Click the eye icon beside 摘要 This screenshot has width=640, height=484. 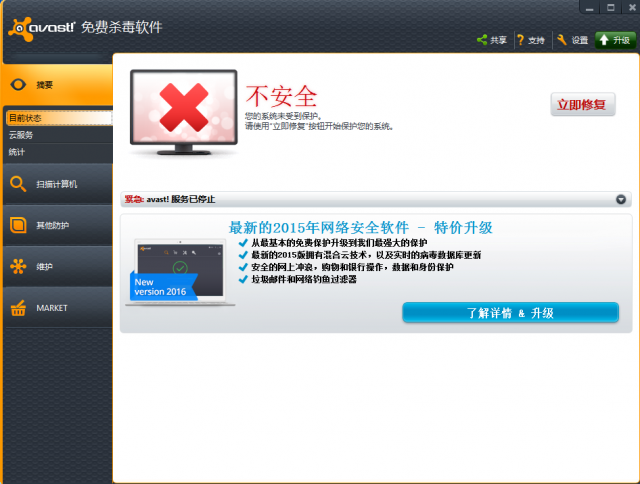(18, 84)
